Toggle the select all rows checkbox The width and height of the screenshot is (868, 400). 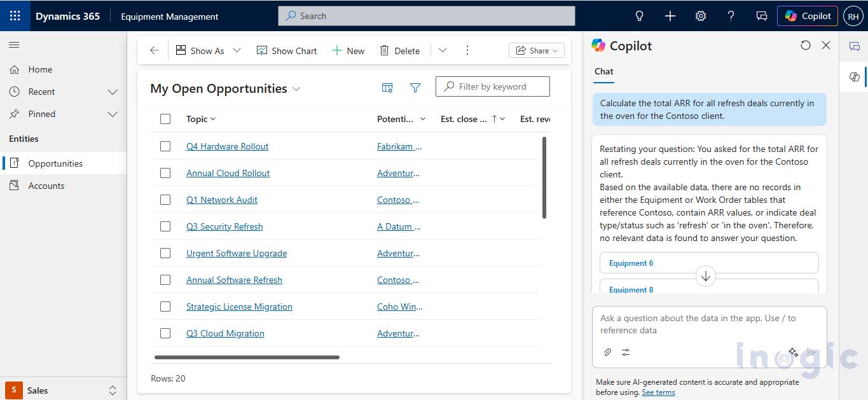(x=165, y=119)
